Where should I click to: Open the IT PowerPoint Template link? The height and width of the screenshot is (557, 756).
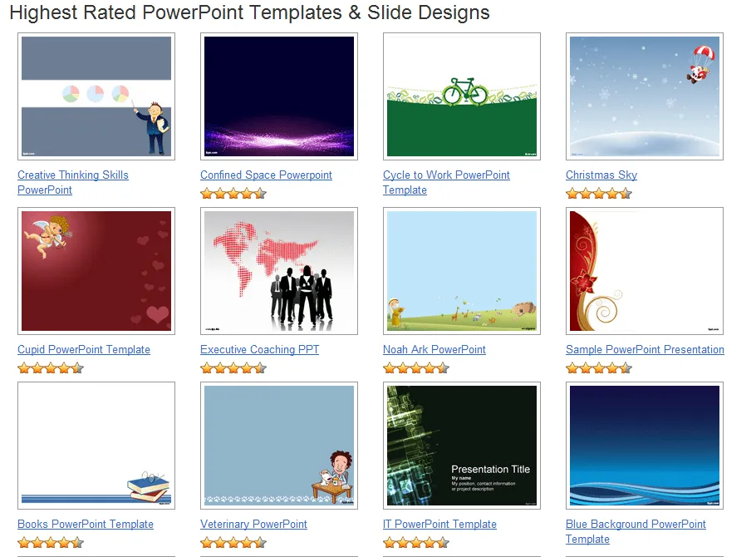click(x=440, y=525)
